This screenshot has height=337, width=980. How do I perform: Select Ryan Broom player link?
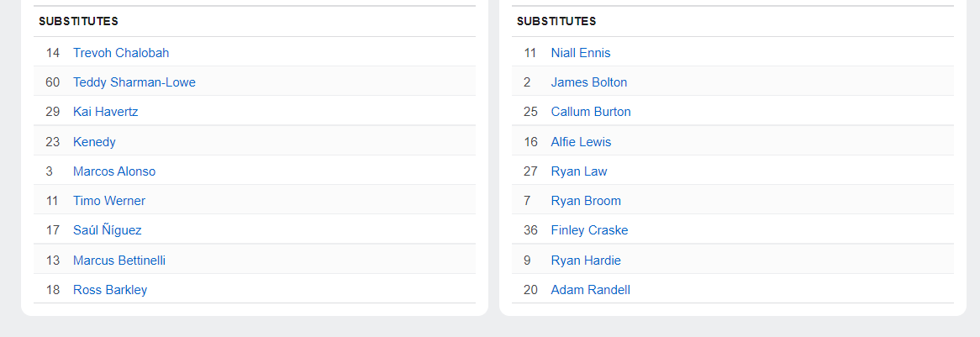[586, 201]
